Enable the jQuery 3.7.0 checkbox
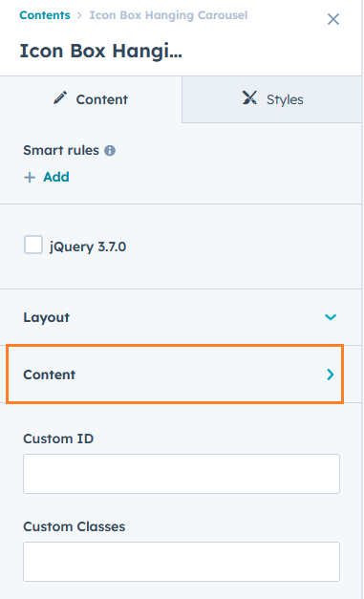Screen dimensions: 364x599 33,245
